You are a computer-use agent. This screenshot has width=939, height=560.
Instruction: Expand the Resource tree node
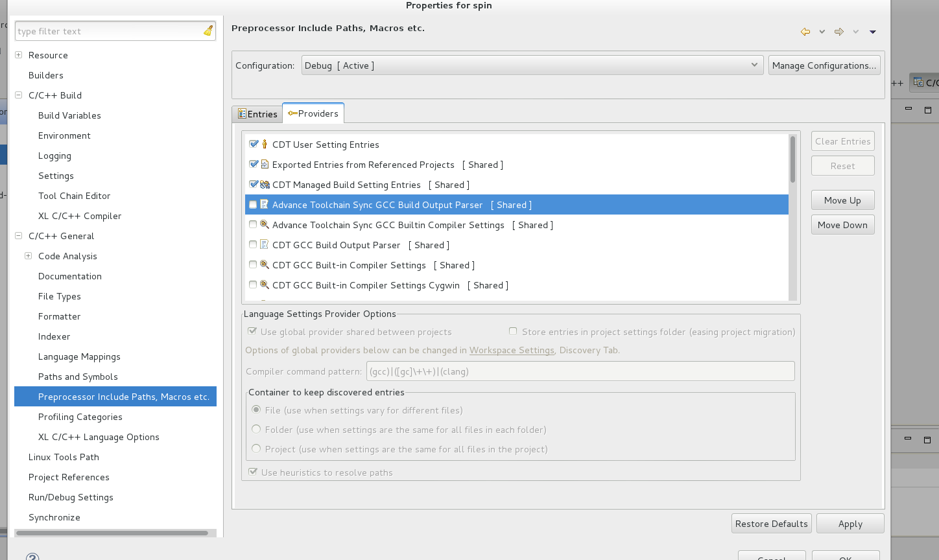pyautogui.click(x=19, y=55)
